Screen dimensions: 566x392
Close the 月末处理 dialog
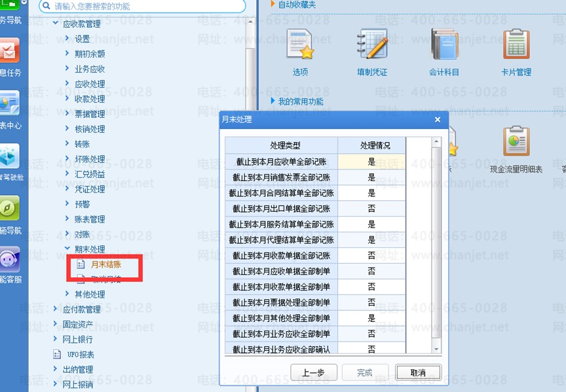438,119
